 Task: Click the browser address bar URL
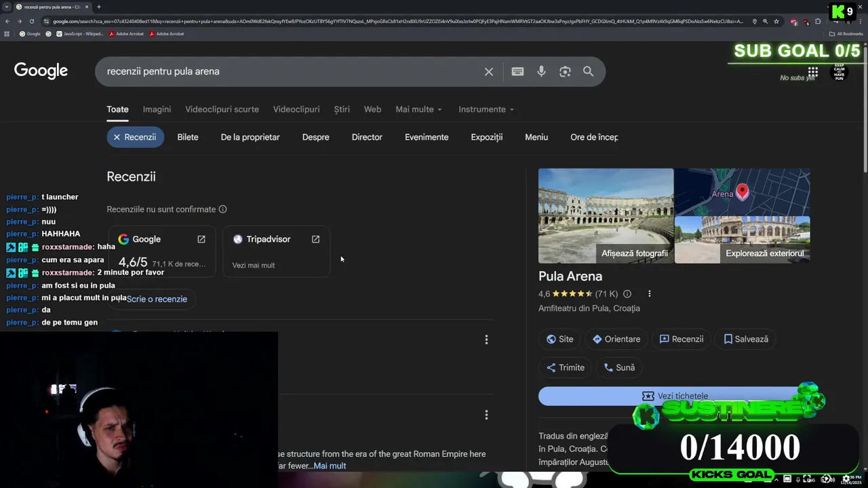(x=397, y=21)
